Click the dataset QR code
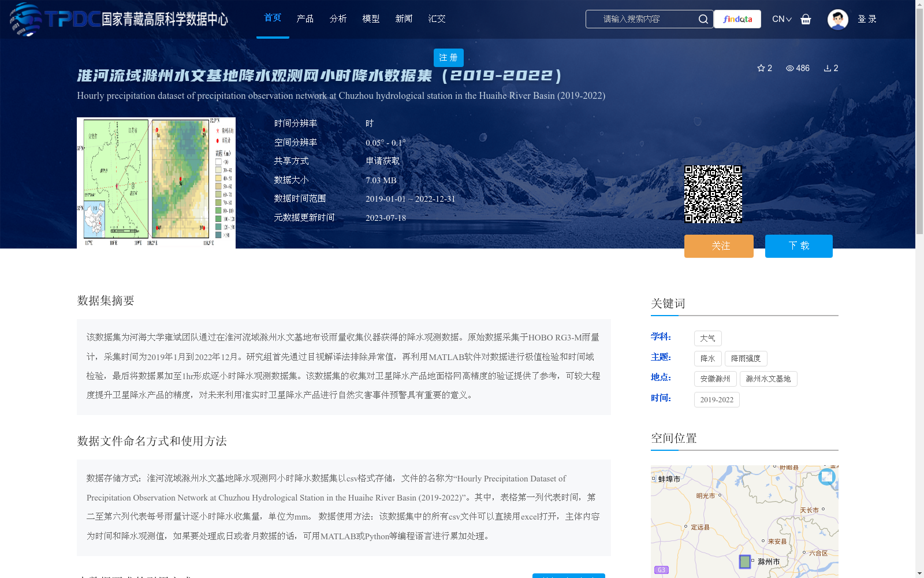The image size is (924, 578). click(x=713, y=194)
